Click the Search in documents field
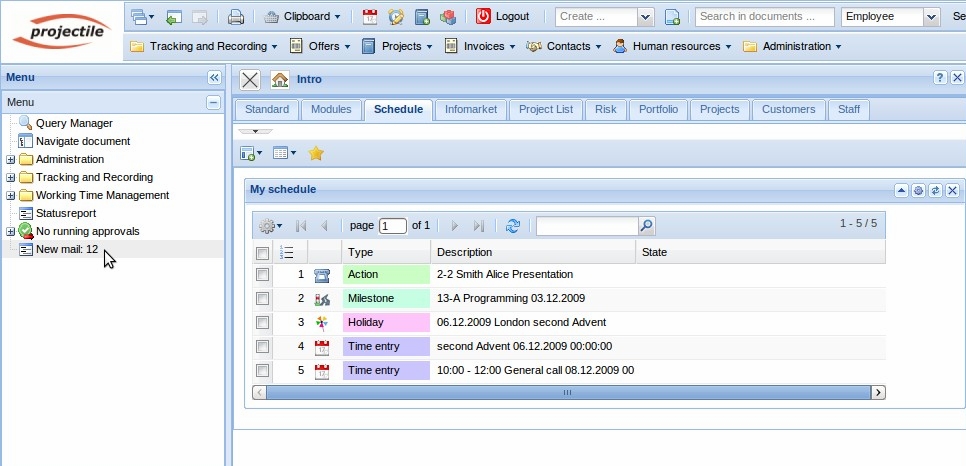 point(765,17)
